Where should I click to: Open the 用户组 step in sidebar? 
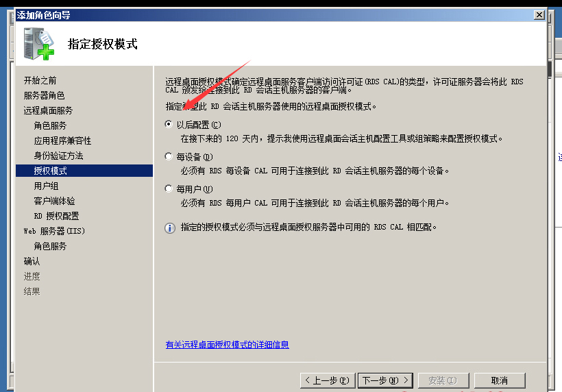(46, 186)
